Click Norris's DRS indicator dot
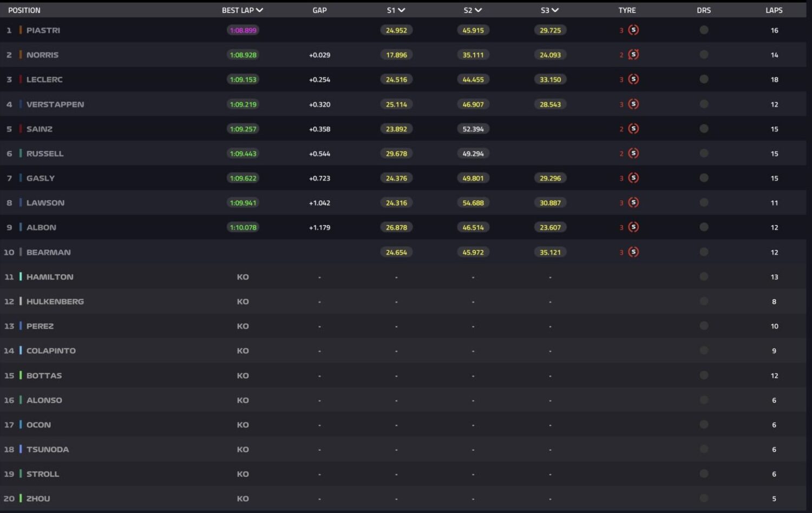This screenshot has height=513, width=812. click(704, 54)
